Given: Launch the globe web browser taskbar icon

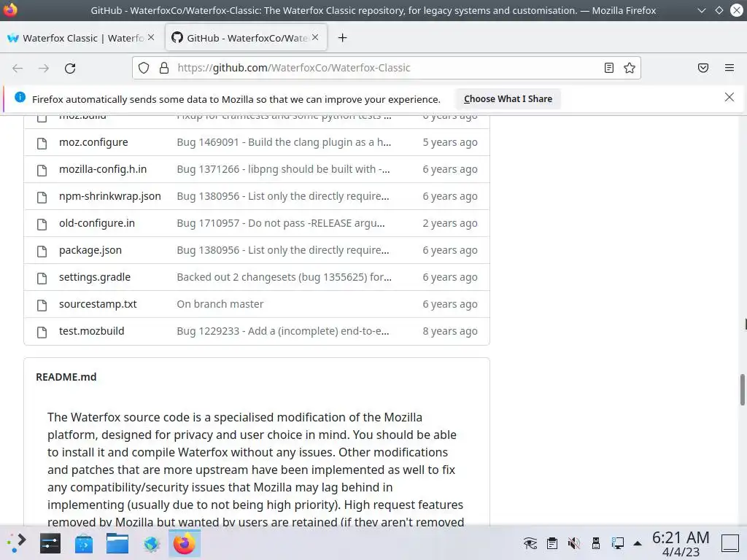Looking at the screenshot, I should 151,543.
